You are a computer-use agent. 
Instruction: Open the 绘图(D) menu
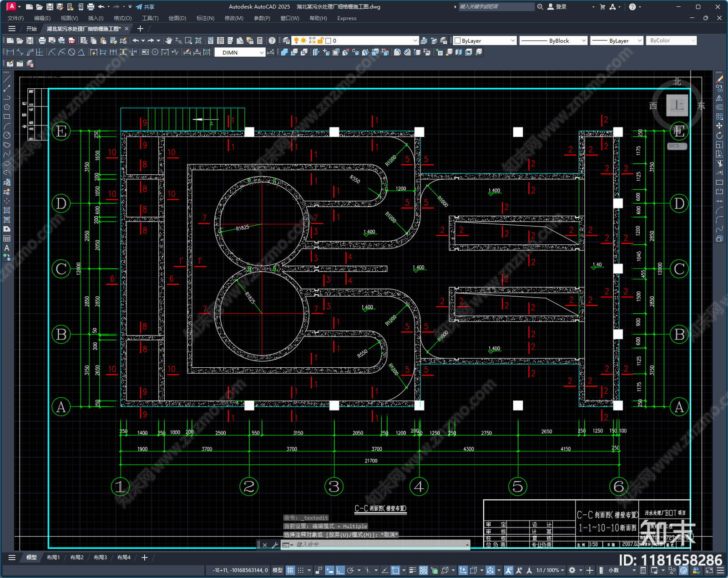[177, 18]
